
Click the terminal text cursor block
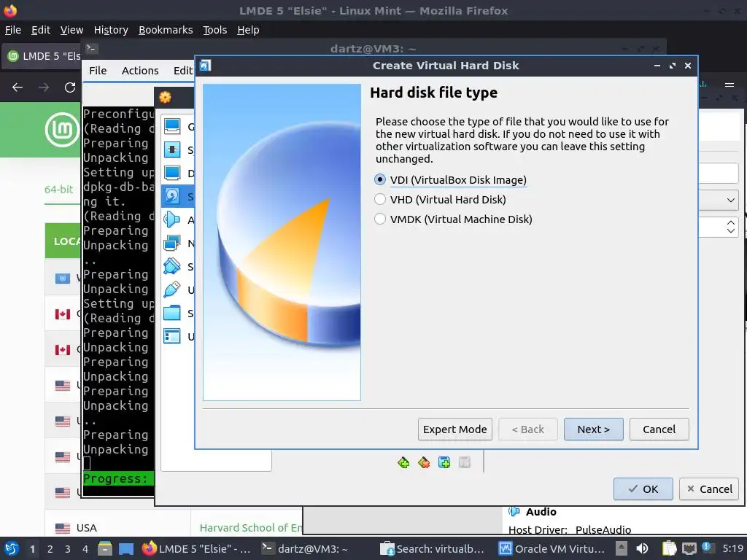coord(87,463)
